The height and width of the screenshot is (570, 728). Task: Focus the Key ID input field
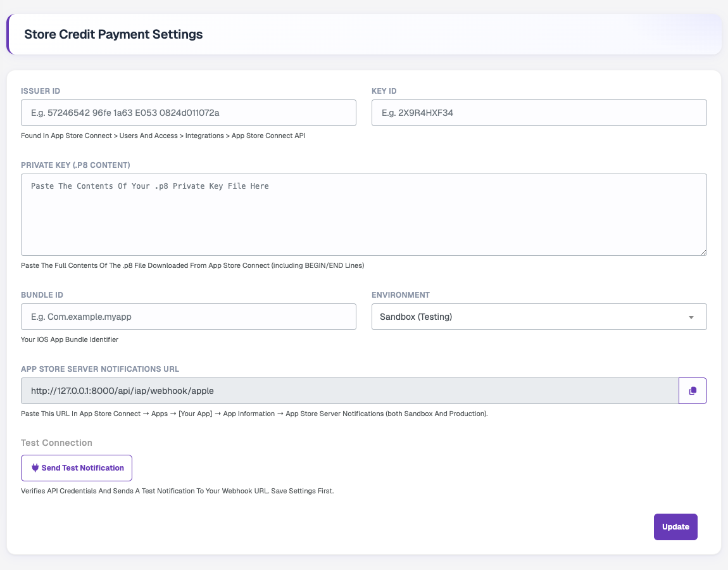tap(539, 113)
